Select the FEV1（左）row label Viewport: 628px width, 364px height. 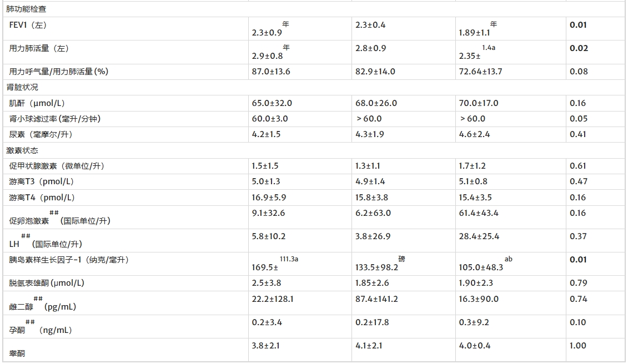(32, 25)
